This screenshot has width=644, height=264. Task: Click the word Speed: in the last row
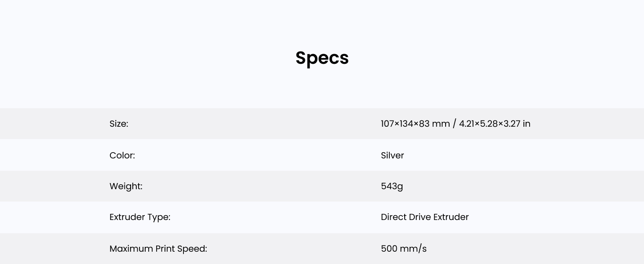(x=192, y=249)
